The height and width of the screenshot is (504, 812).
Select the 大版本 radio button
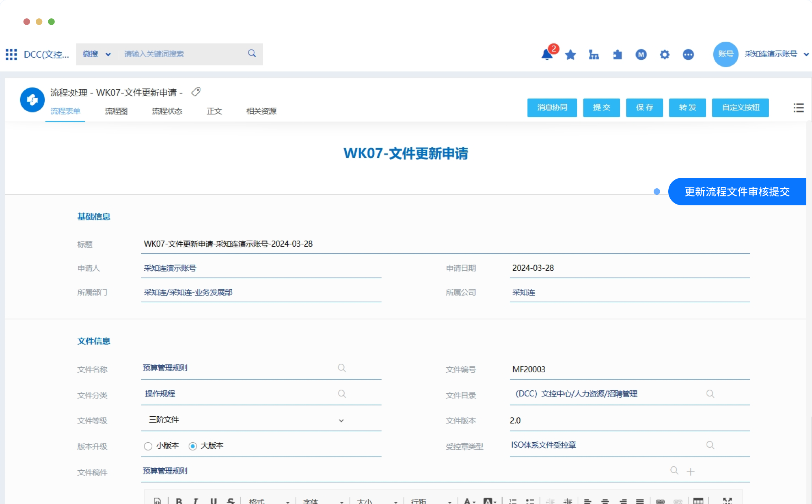[193, 446]
